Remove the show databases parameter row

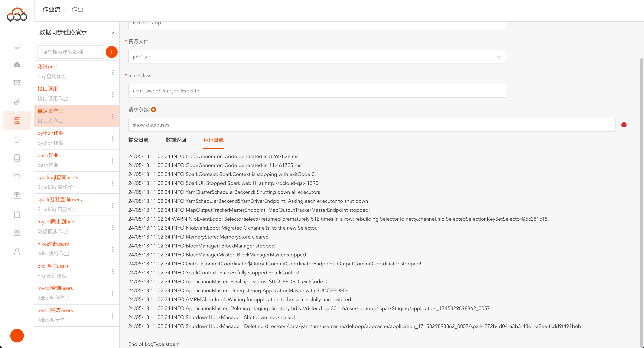624,125
